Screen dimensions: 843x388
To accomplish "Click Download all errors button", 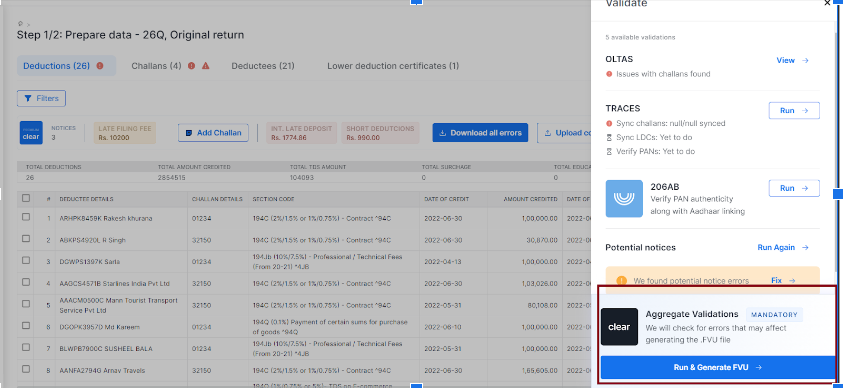I will click(x=480, y=133).
